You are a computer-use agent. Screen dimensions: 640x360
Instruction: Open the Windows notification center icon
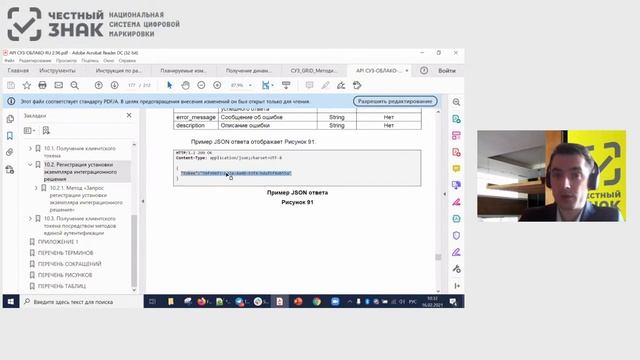coord(453,302)
